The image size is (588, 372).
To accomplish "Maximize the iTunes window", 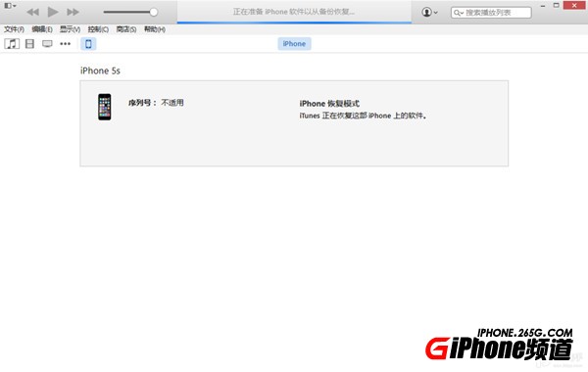I will click(x=556, y=6).
